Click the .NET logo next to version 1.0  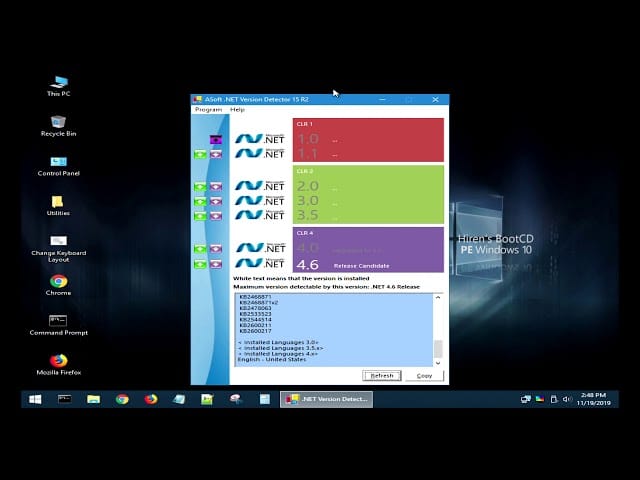(x=260, y=139)
